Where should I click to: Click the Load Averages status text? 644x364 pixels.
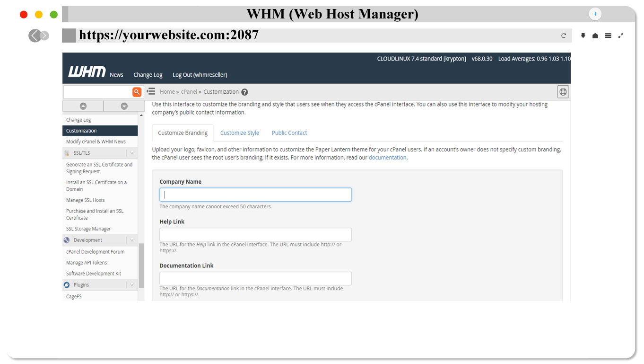click(x=534, y=59)
